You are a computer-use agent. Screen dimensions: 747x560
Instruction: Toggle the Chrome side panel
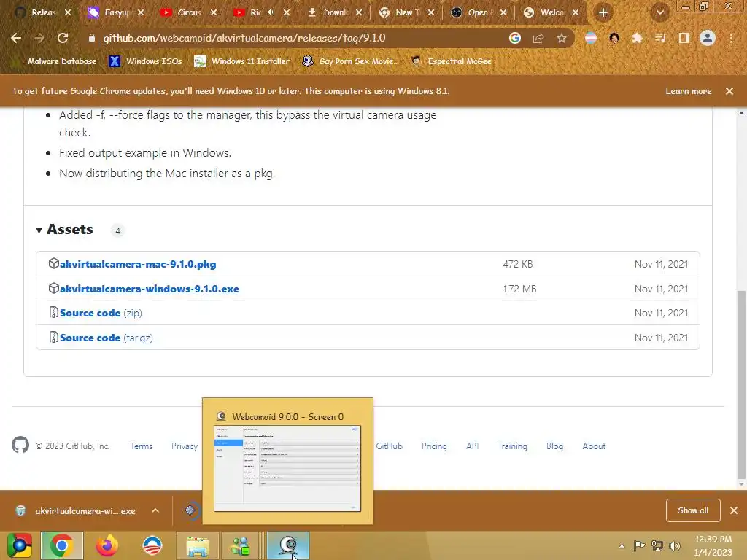(x=684, y=38)
